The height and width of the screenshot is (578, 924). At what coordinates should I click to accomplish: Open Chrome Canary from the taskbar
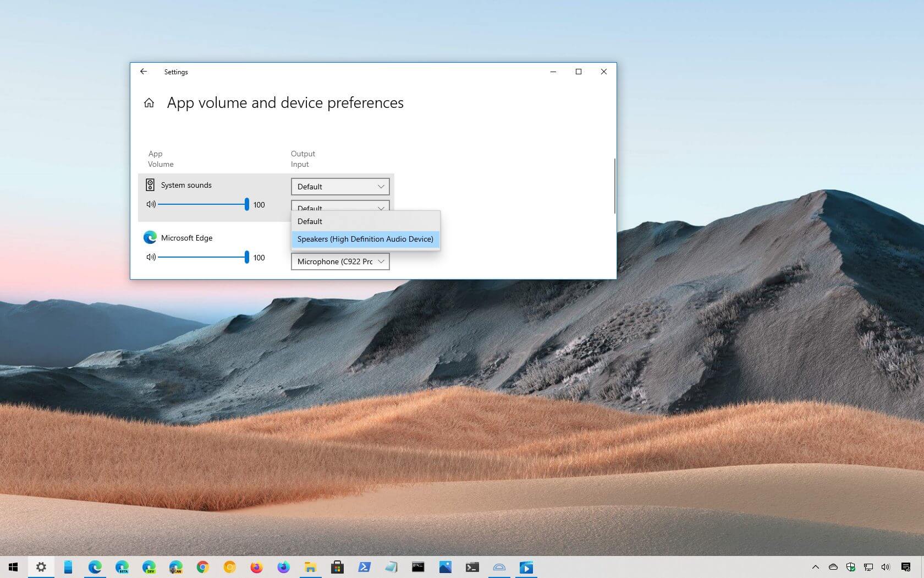pyautogui.click(x=230, y=567)
